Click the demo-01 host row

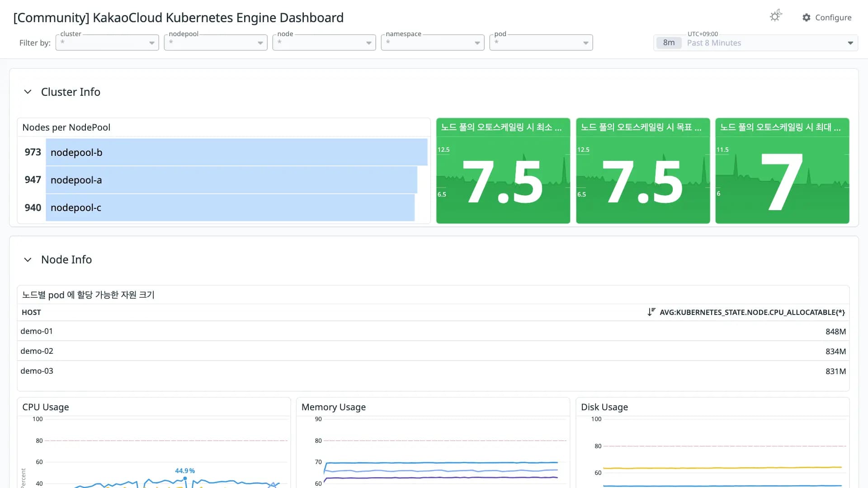click(x=433, y=331)
